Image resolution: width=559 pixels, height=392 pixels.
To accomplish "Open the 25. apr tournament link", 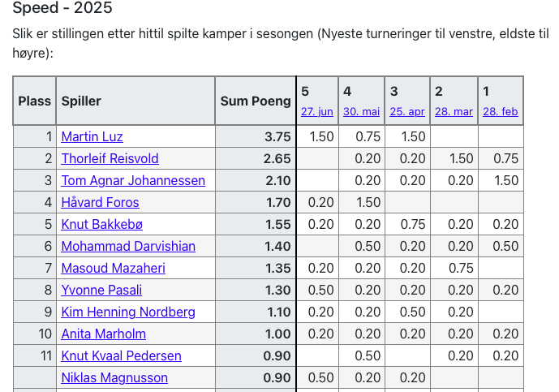I will coord(406,112).
